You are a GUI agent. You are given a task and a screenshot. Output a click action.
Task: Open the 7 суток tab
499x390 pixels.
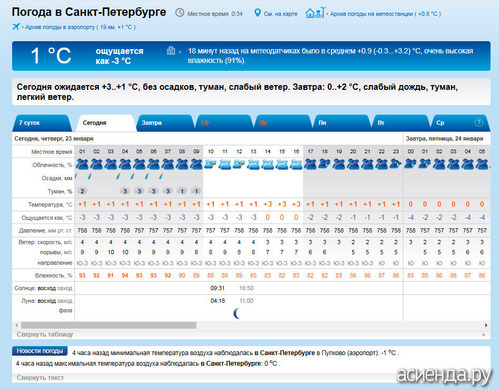tap(42, 123)
